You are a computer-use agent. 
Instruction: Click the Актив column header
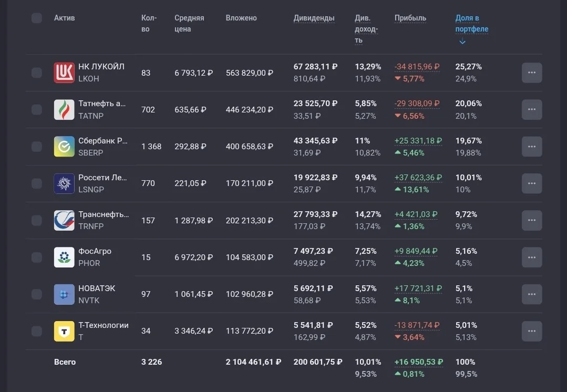point(64,18)
